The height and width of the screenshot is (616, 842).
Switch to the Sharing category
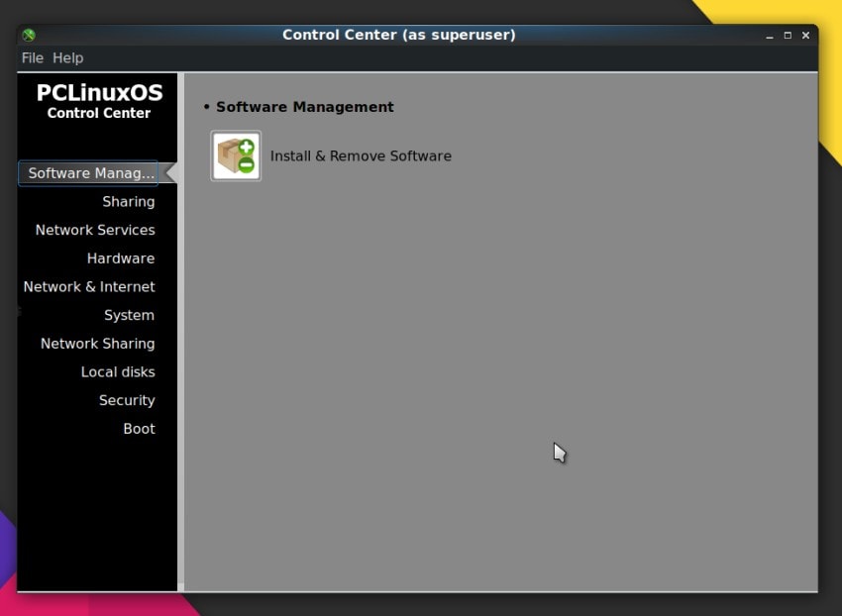coord(129,201)
